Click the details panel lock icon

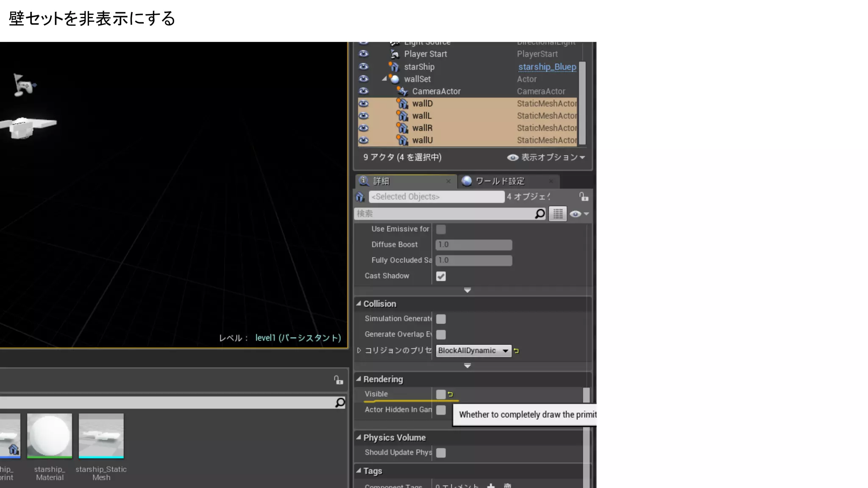point(584,197)
